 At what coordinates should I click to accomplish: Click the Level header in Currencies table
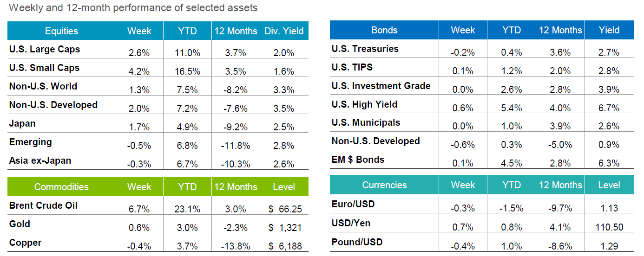[609, 185]
